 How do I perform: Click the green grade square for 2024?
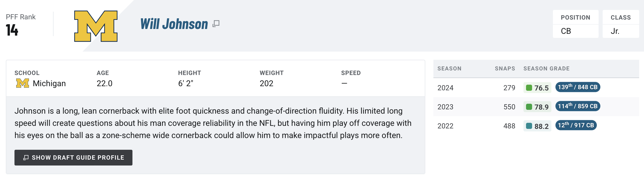point(529,88)
